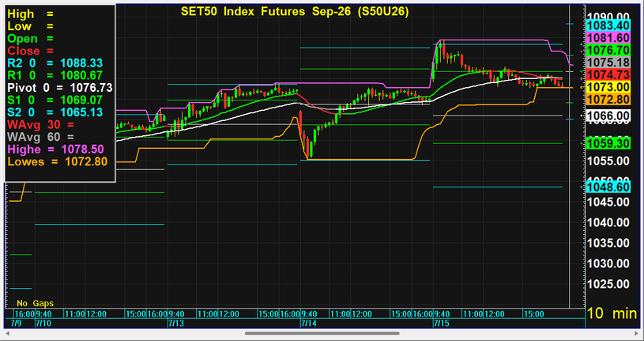
Task: Click the Close legend row
Action: pyautogui.click(x=31, y=51)
